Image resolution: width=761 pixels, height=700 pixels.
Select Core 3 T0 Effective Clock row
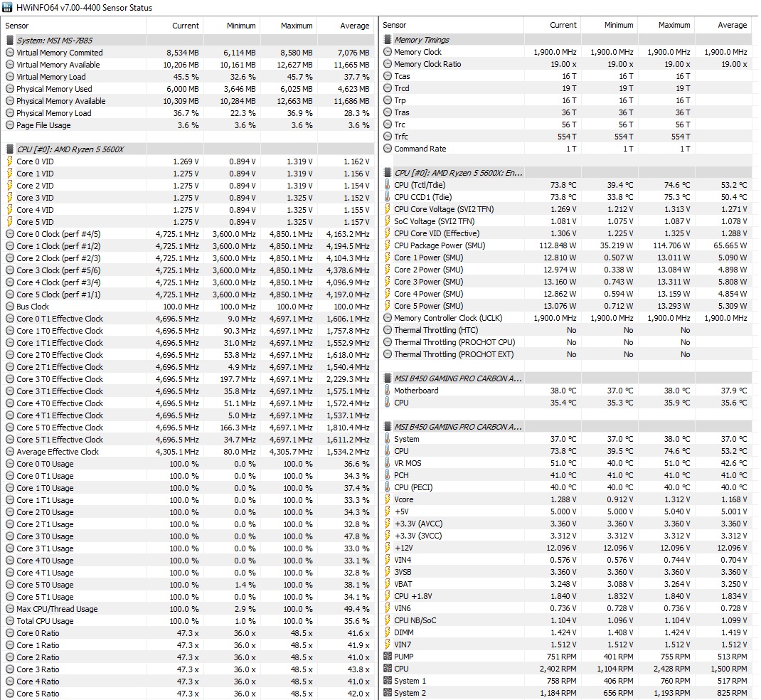coord(188,379)
